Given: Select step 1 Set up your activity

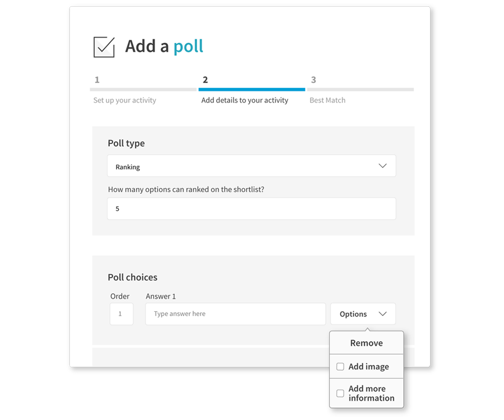Looking at the screenshot, I should point(124,100).
